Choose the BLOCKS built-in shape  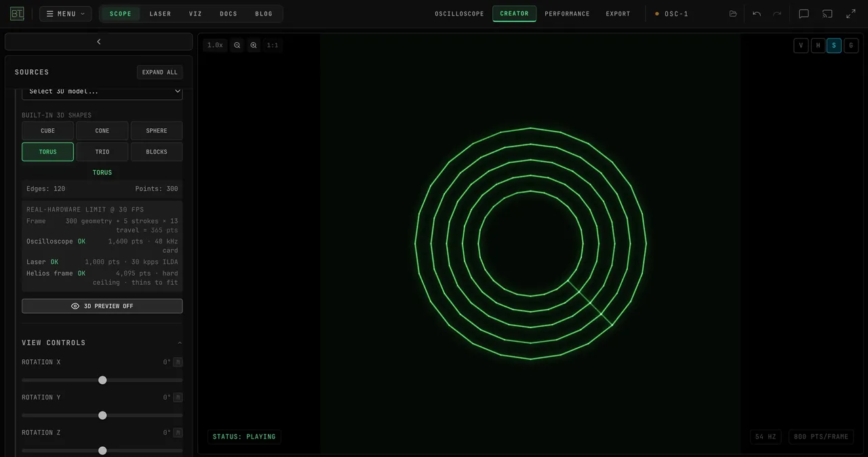point(157,152)
